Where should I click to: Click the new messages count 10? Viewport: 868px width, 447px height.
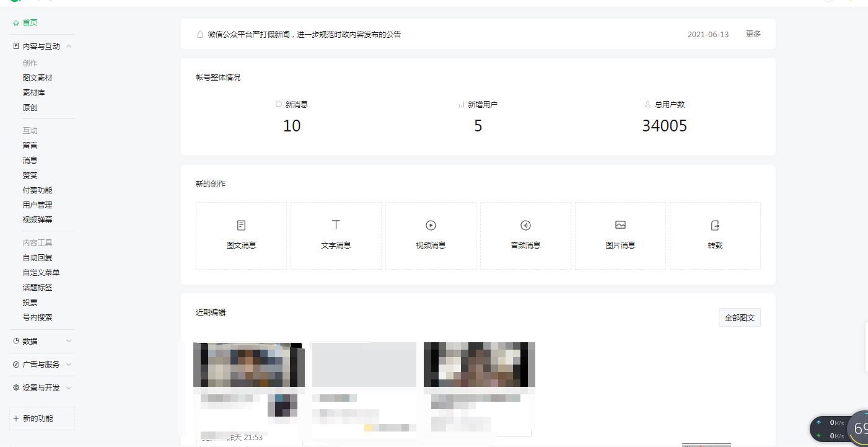(x=292, y=126)
